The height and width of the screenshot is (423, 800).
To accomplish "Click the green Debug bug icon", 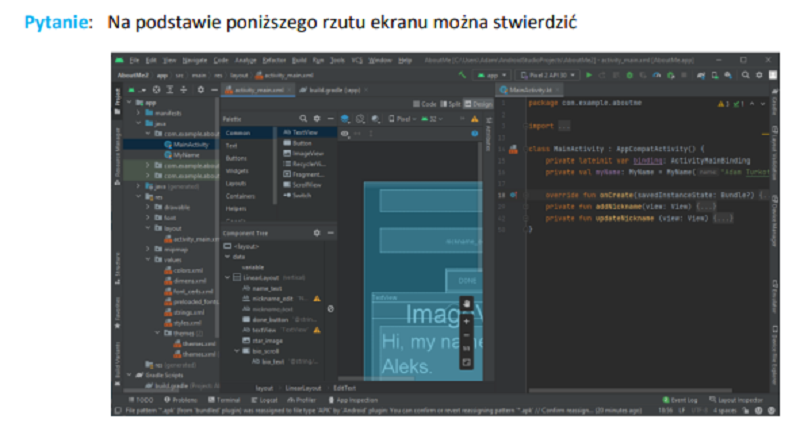I will (630, 75).
